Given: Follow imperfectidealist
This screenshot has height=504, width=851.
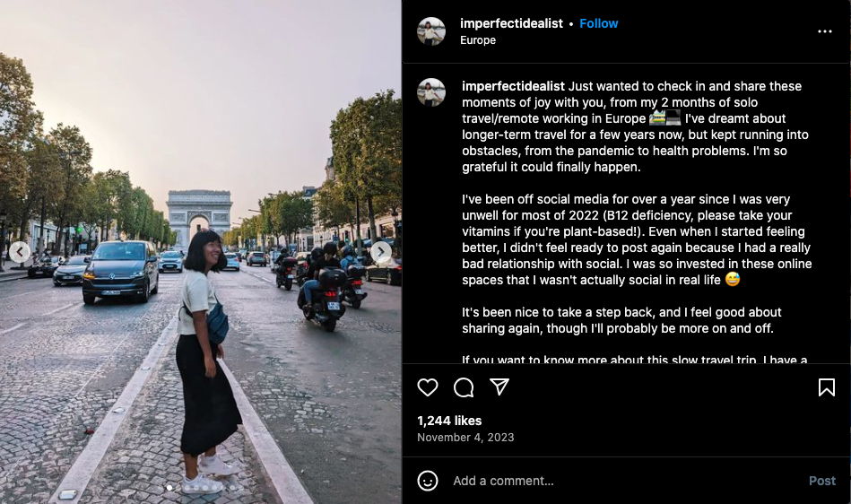Looking at the screenshot, I should [x=599, y=23].
